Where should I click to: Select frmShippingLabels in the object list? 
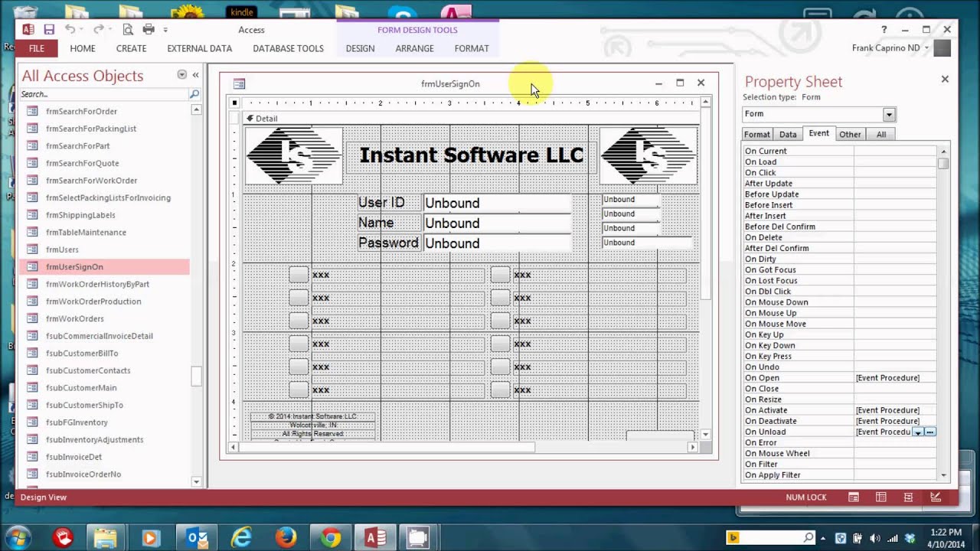tap(104, 215)
